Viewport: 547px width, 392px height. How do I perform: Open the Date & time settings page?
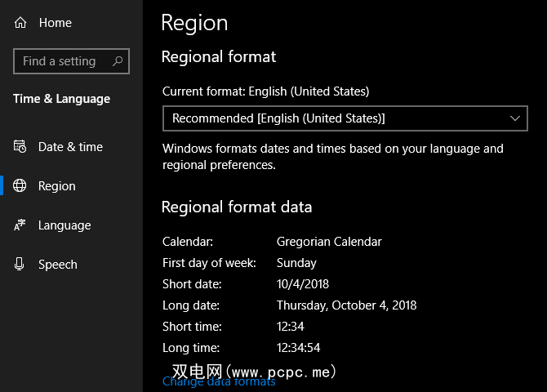pos(70,147)
